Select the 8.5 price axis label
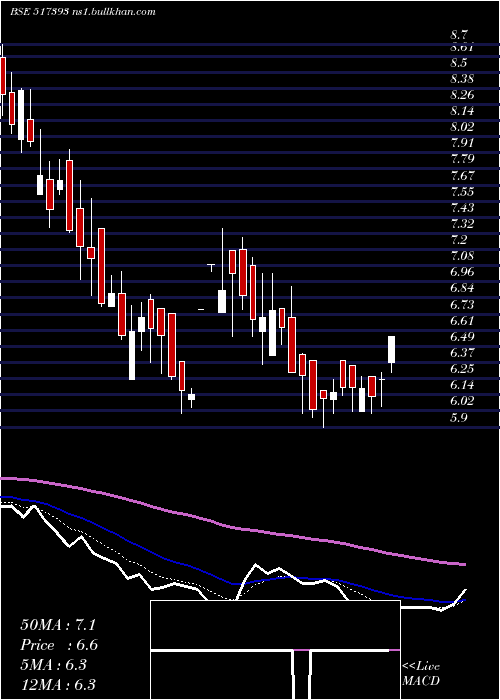Viewport: 500px width, 700px height. click(459, 63)
